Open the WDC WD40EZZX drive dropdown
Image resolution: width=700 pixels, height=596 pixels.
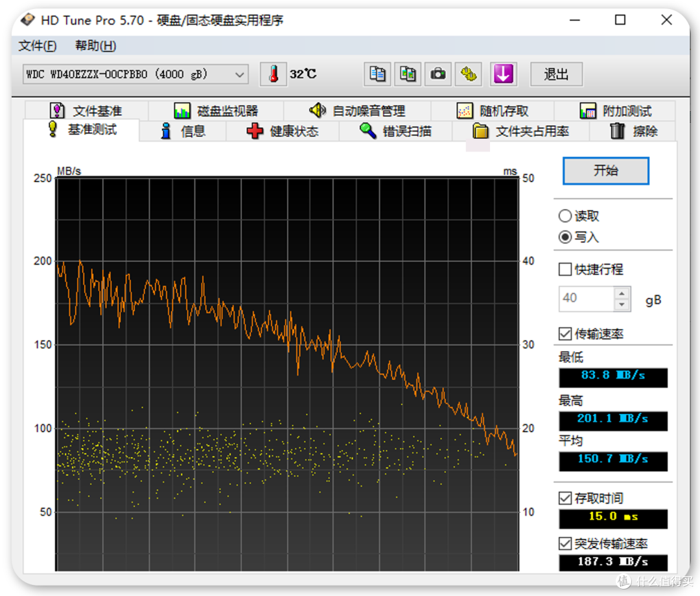tap(135, 74)
